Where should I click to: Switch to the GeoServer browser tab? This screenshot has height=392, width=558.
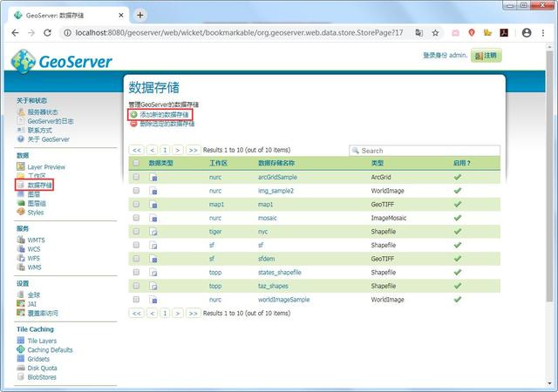pyautogui.click(x=68, y=16)
